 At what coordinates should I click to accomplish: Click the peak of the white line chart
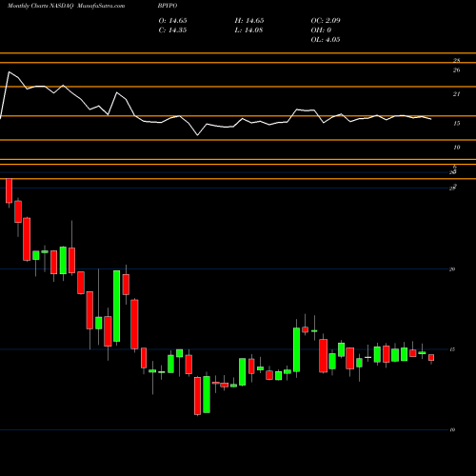pyautogui.click(x=9, y=72)
